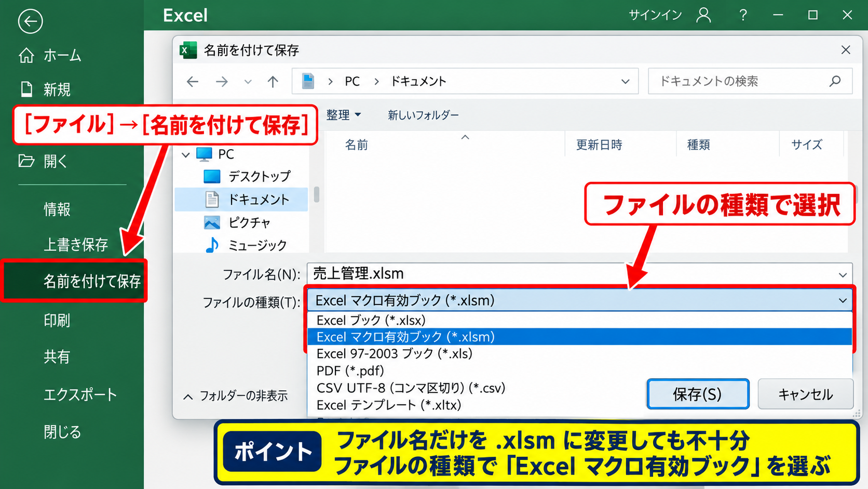This screenshot has width=868, height=489.
Task: Go forward in the save dialog navigation
Action: [222, 81]
